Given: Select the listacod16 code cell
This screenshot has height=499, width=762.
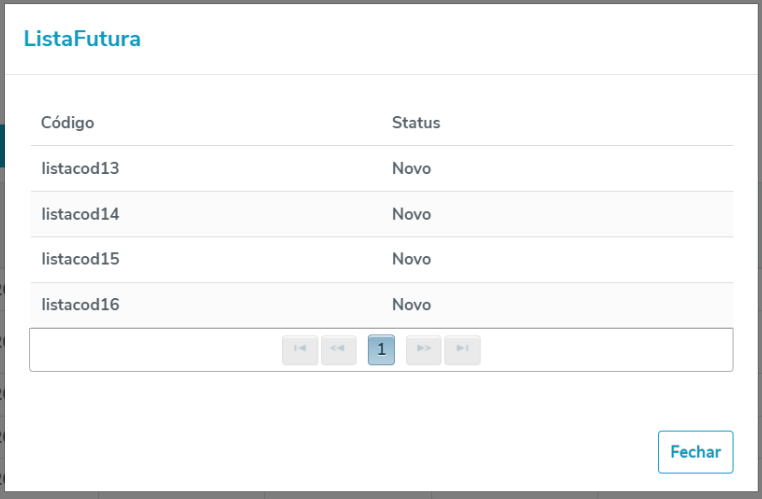Looking at the screenshot, I should coord(80,305).
